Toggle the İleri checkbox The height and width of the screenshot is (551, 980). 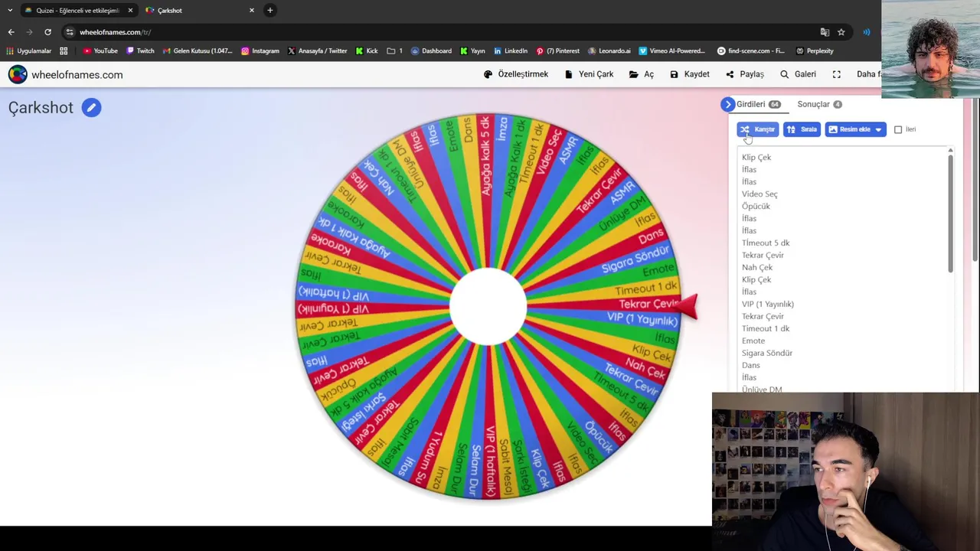[x=898, y=129]
